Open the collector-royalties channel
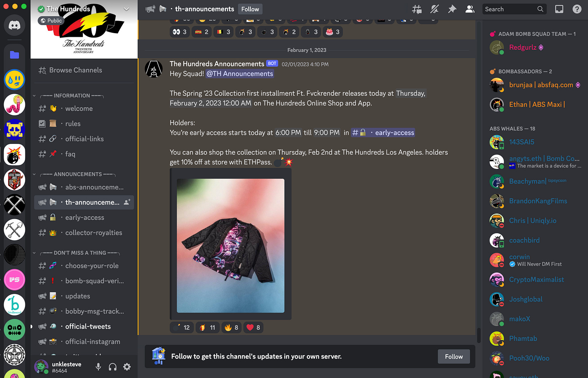The image size is (588, 378). [84, 232]
